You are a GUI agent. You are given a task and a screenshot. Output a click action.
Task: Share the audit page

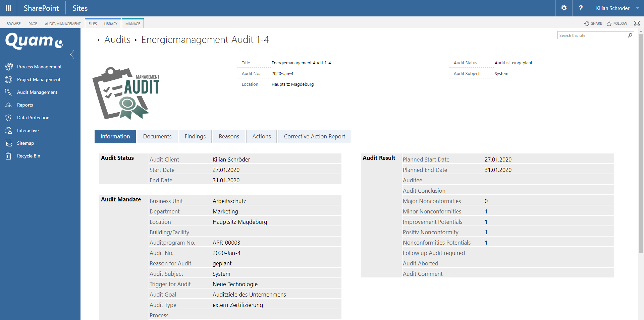(593, 23)
